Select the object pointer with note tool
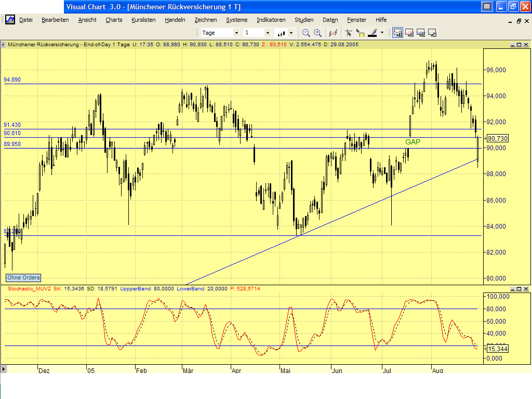This screenshot has height=399, width=532. click(x=361, y=32)
